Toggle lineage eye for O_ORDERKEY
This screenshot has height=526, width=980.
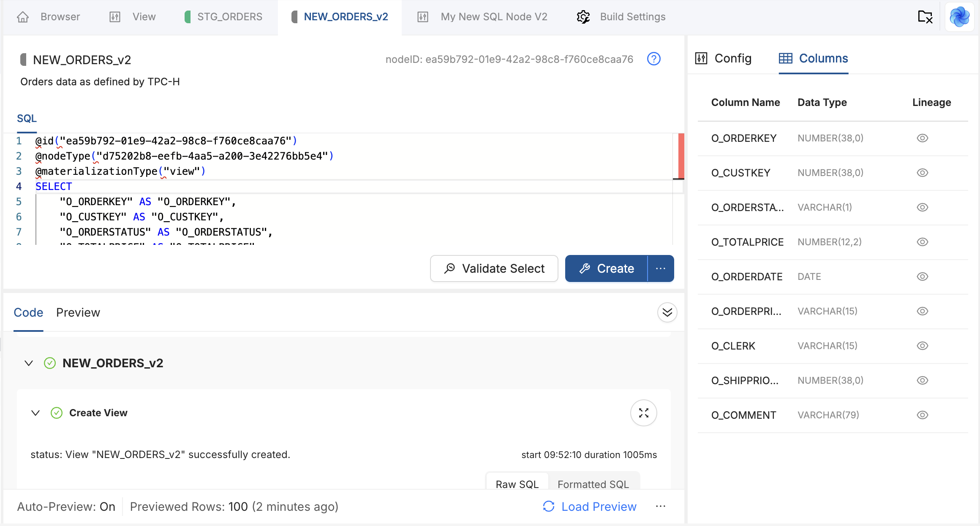[922, 138]
